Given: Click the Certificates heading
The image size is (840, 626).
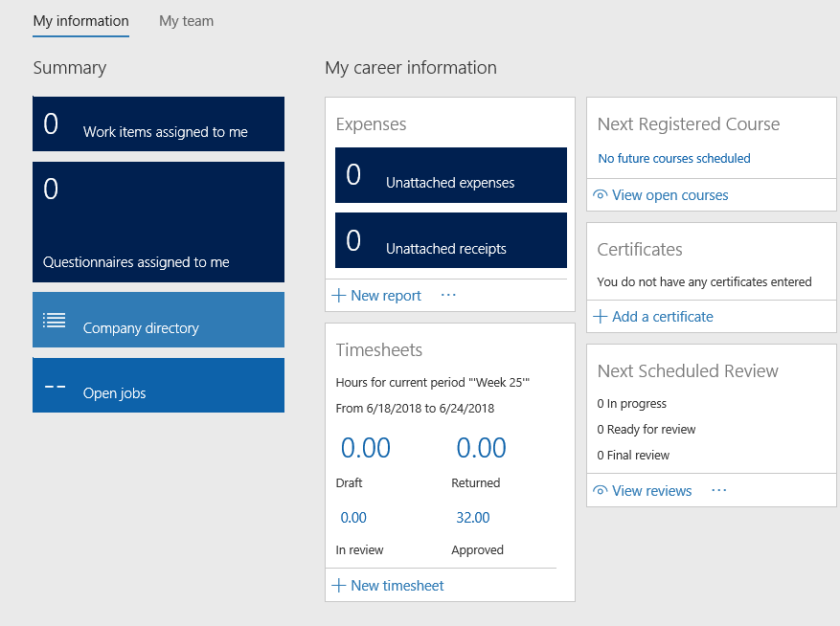Looking at the screenshot, I should [x=640, y=250].
